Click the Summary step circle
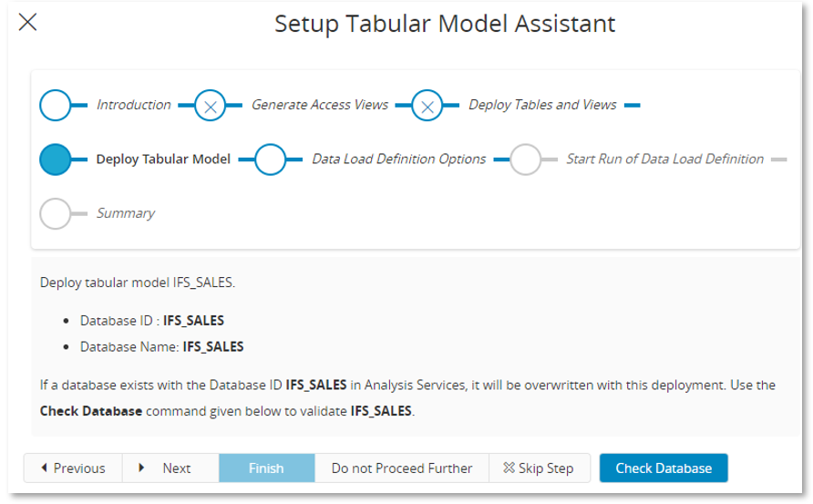Screen dimensions: 813x504 (x=56, y=213)
